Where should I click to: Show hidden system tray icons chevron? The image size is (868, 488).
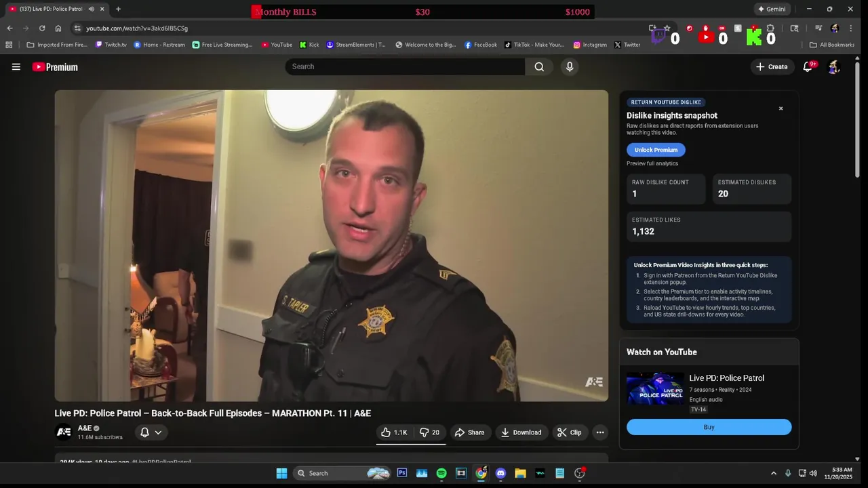click(773, 473)
